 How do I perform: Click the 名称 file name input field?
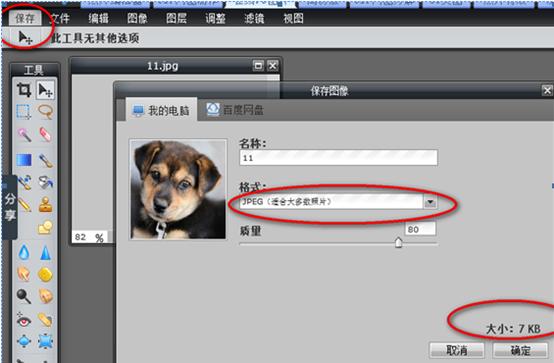coord(338,158)
